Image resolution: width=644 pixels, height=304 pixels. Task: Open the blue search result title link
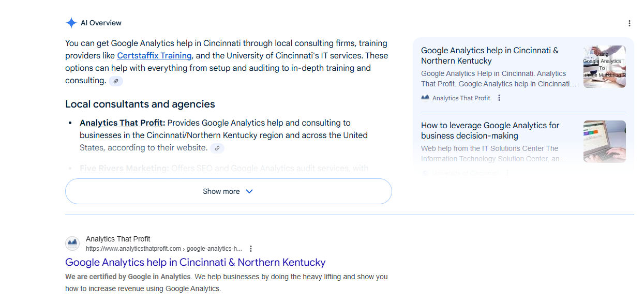pyautogui.click(x=195, y=262)
